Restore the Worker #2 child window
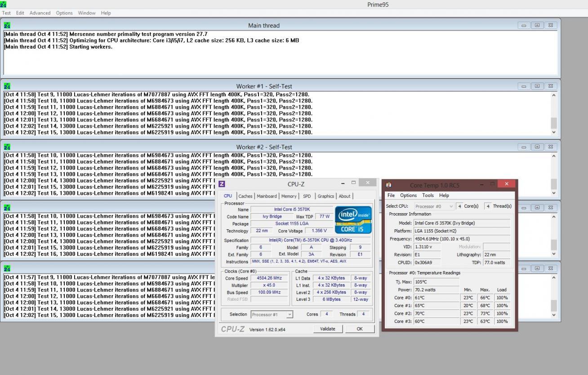 (537, 147)
